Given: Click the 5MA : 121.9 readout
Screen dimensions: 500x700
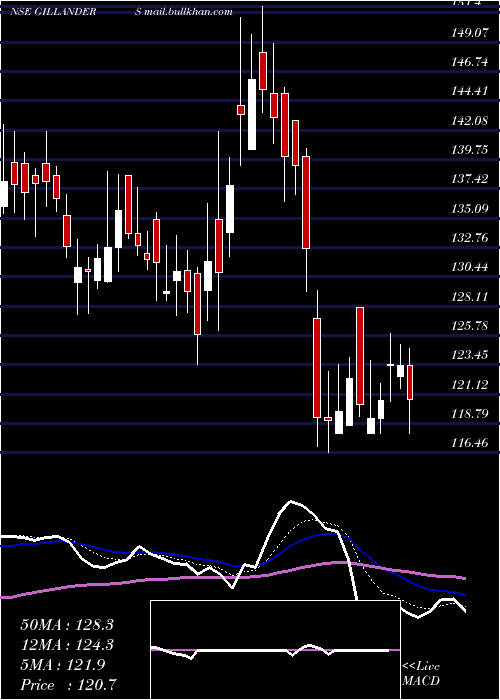Looking at the screenshot, I should click(x=63, y=665).
